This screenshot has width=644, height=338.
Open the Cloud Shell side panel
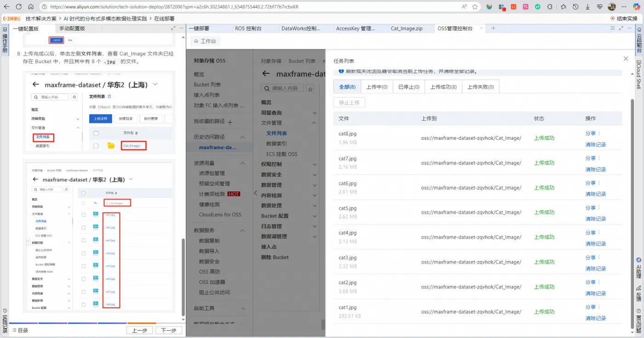[639, 74]
